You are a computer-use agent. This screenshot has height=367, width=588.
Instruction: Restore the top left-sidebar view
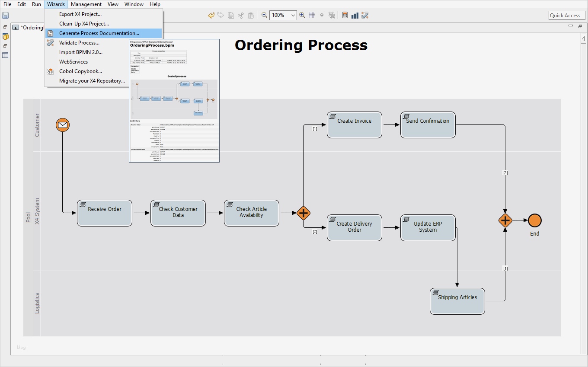pyautogui.click(x=5, y=27)
